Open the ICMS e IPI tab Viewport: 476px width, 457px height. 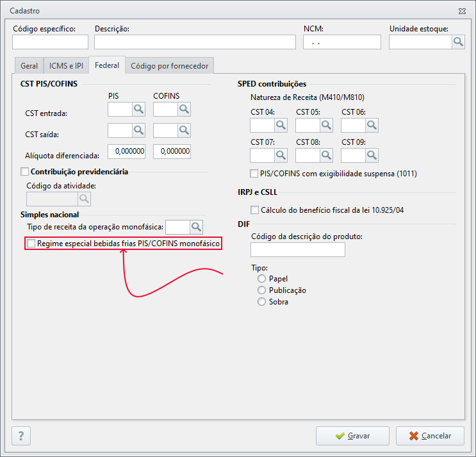click(66, 65)
